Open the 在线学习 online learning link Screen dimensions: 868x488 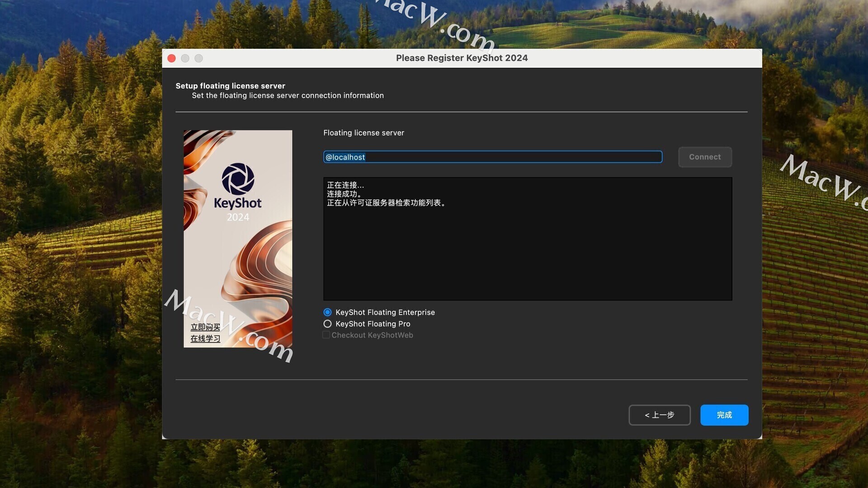click(x=205, y=338)
